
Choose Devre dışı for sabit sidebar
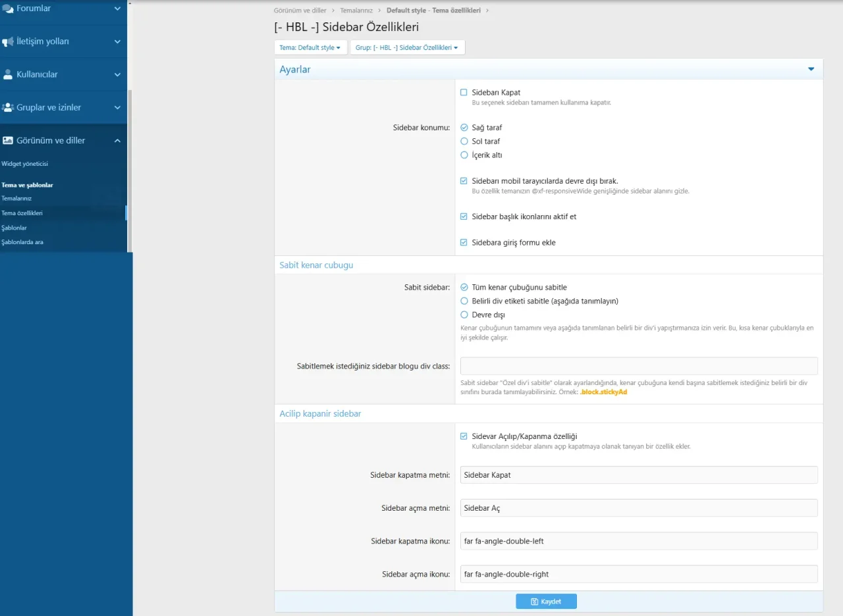pos(464,315)
